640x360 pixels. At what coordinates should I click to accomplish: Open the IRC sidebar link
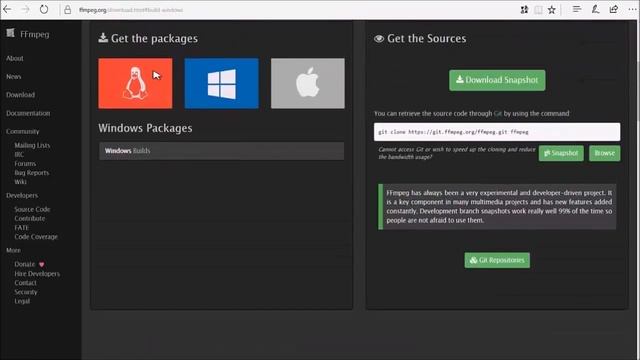pyautogui.click(x=19, y=154)
